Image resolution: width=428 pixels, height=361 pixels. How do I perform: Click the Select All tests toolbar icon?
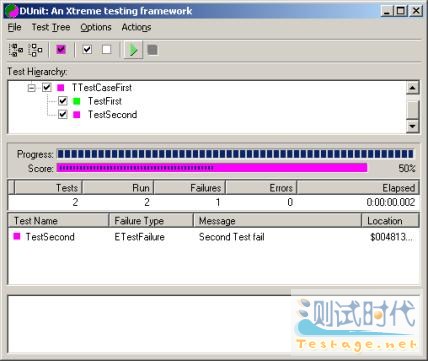pyautogui.click(x=16, y=50)
